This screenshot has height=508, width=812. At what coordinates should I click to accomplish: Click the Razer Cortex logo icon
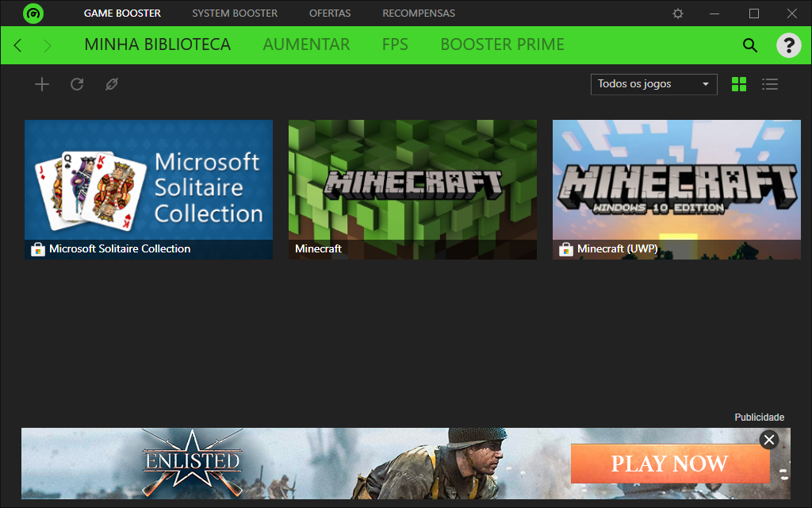(x=33, y=13)
